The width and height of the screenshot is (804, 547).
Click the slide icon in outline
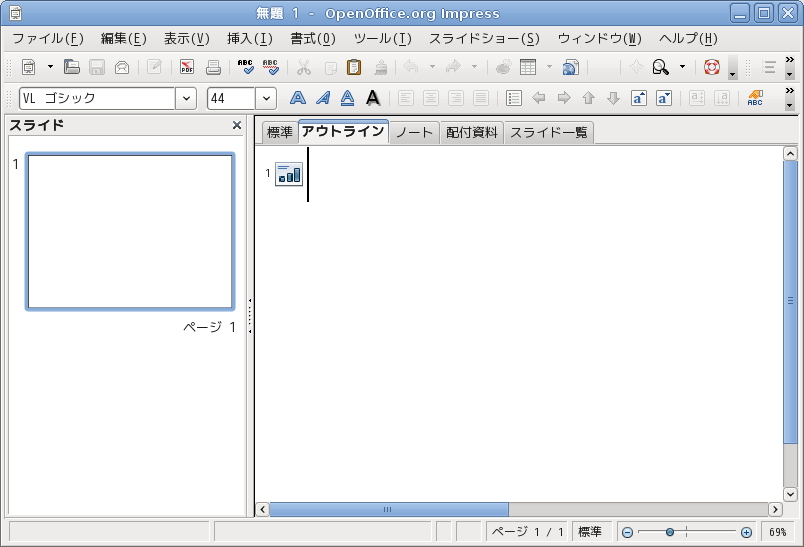[x=289, y=174]
